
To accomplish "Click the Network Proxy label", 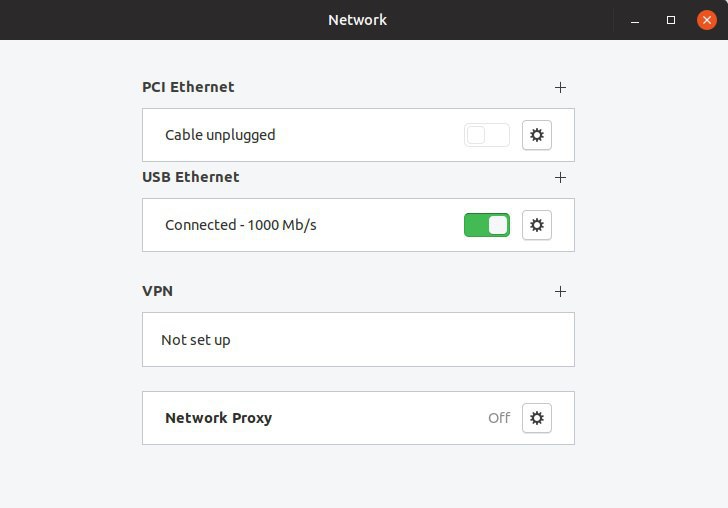I will [219, 418].
